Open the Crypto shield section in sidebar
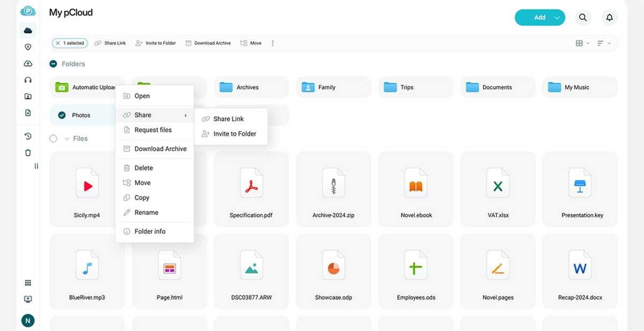 (x=27, y=47)
